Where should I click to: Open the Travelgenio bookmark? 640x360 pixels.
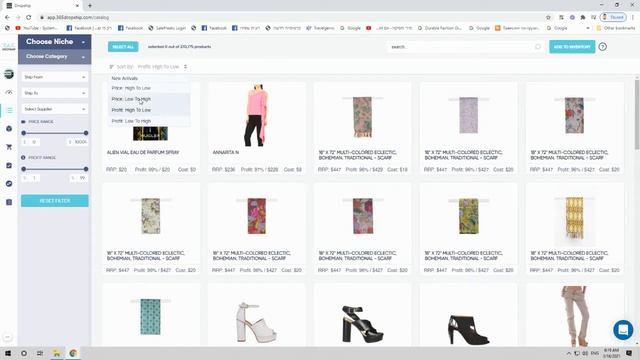click(320, 28)
